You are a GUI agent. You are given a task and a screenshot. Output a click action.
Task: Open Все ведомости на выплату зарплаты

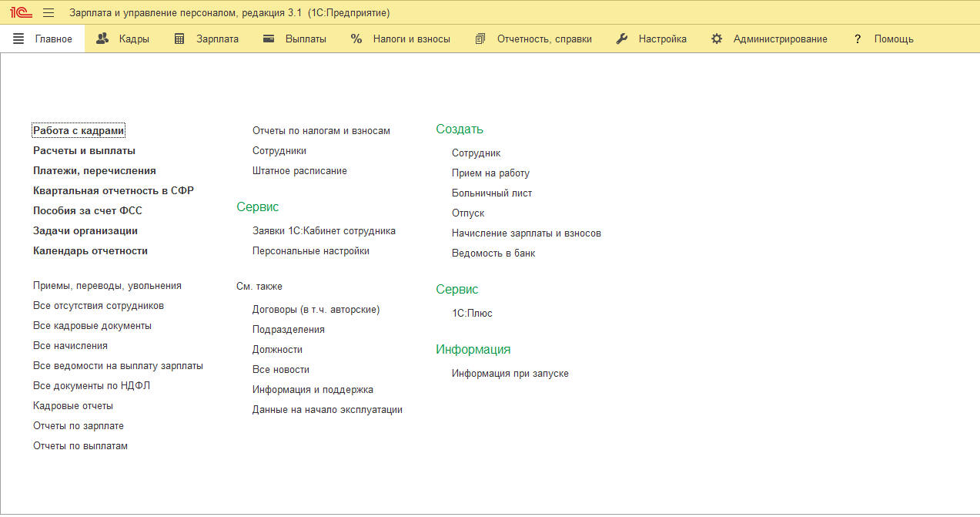click(x=118, y=366)
